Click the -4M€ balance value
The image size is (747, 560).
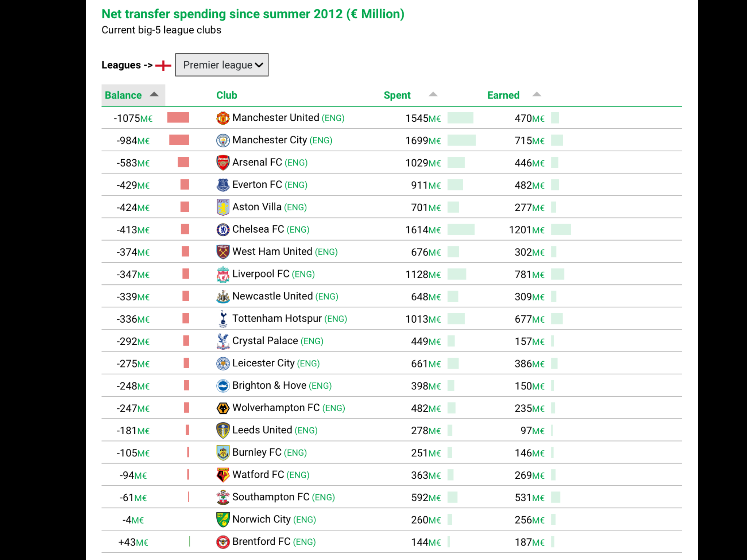tap(133, 520)
